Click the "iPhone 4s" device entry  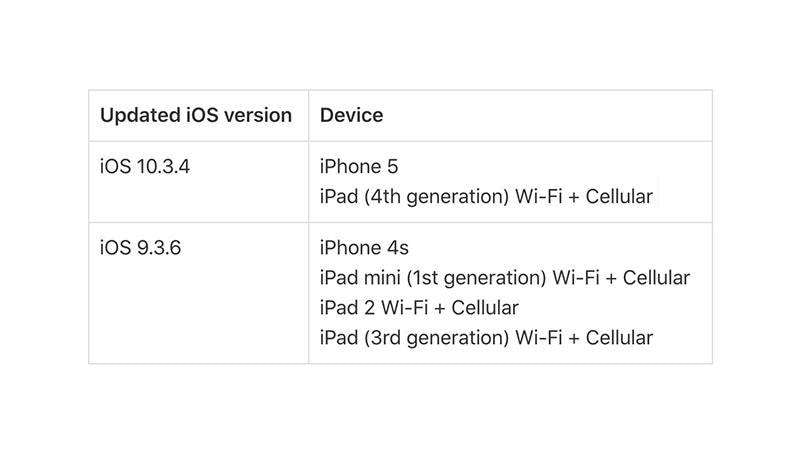click(364, 247)
